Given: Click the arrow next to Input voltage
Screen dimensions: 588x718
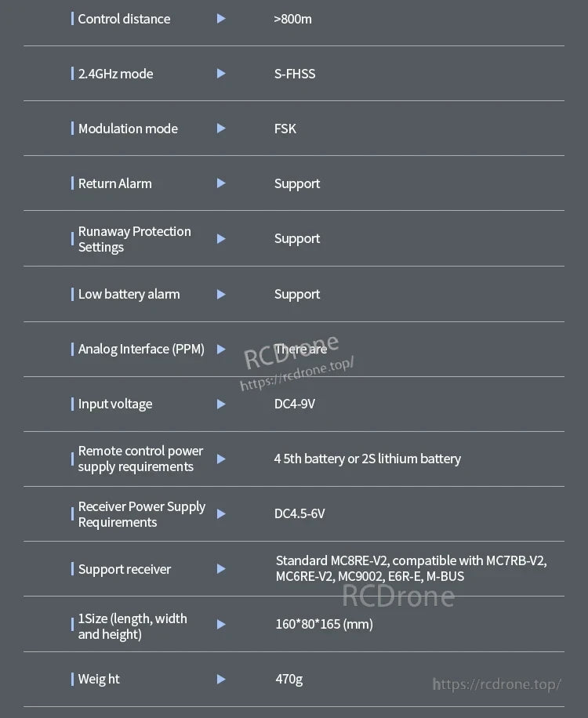Looking at the screenshot, I should (221, 404).
